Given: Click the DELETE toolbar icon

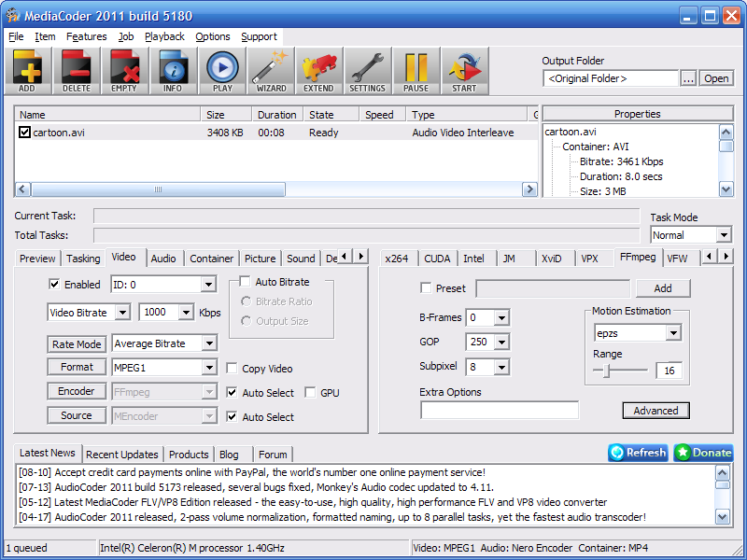Looking at the screenshot, I should coord(77,71).
